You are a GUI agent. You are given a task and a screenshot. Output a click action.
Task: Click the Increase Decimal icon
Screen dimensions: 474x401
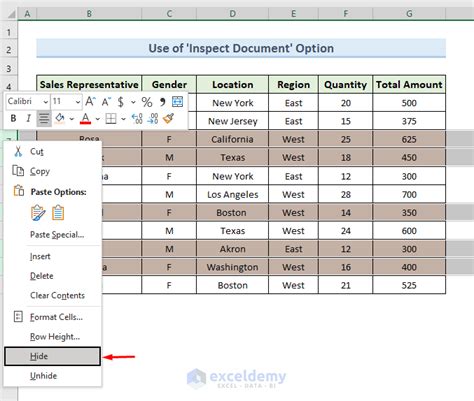coord(137,119)
